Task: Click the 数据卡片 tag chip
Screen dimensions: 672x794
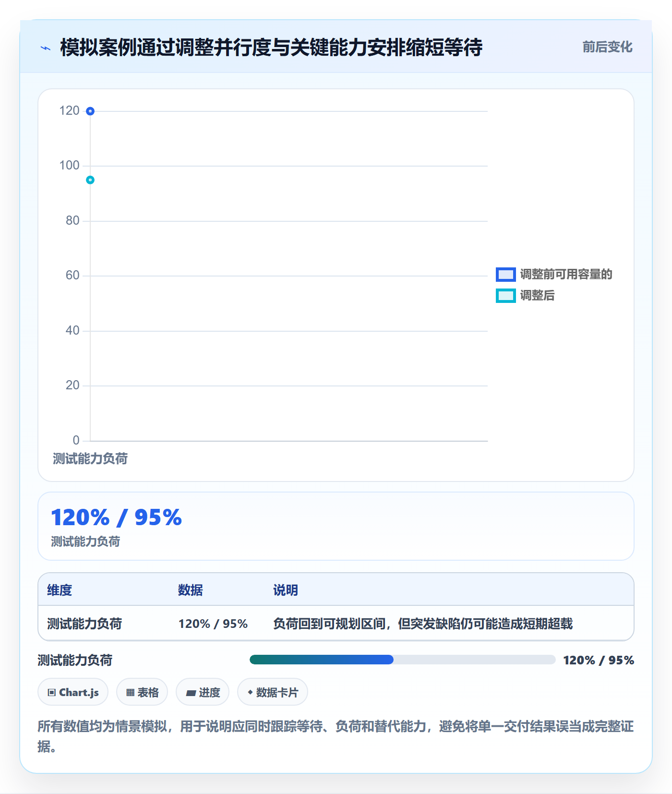Action: [x=273, y=692]
